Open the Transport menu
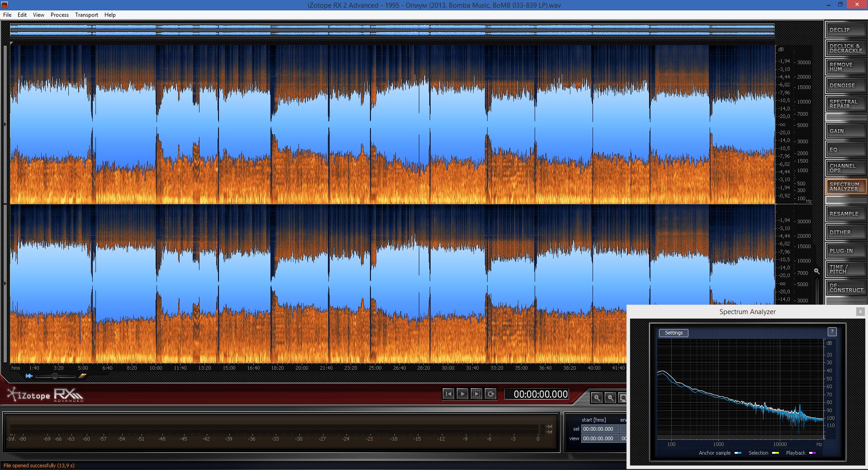 pyautogui.click(x=86, y=15)
